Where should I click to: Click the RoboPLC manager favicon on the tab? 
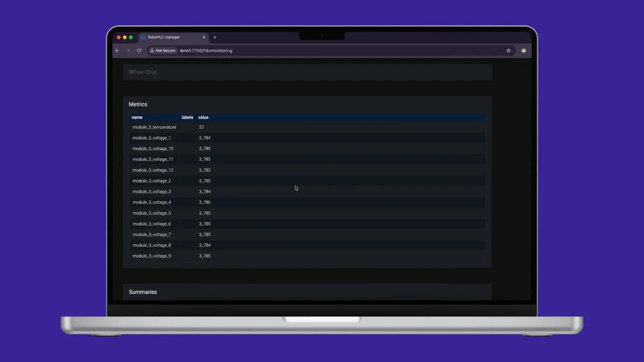click(x=143, y=37)
